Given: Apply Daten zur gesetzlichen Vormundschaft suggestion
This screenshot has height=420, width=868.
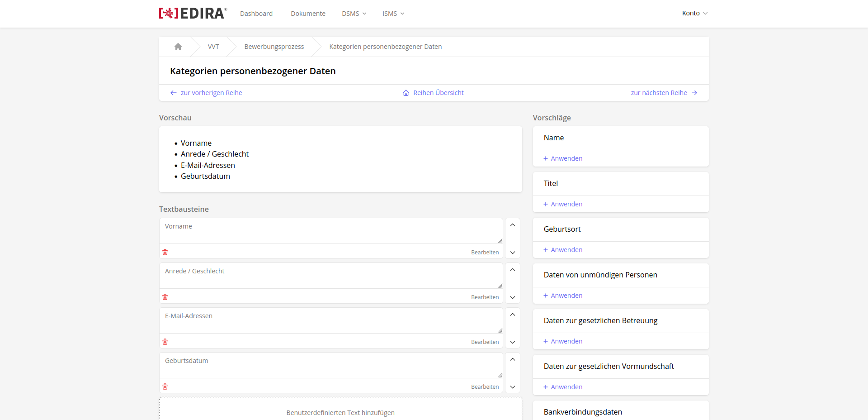Looking at the screenshot, I should tap(563, 387).
